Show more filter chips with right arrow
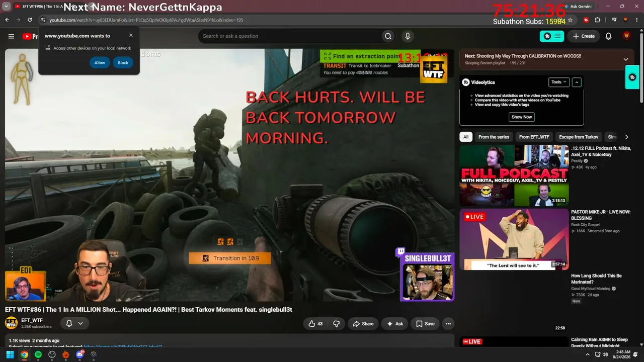Image resolution: width=644 pixels, height=362 pixels. 626,137
